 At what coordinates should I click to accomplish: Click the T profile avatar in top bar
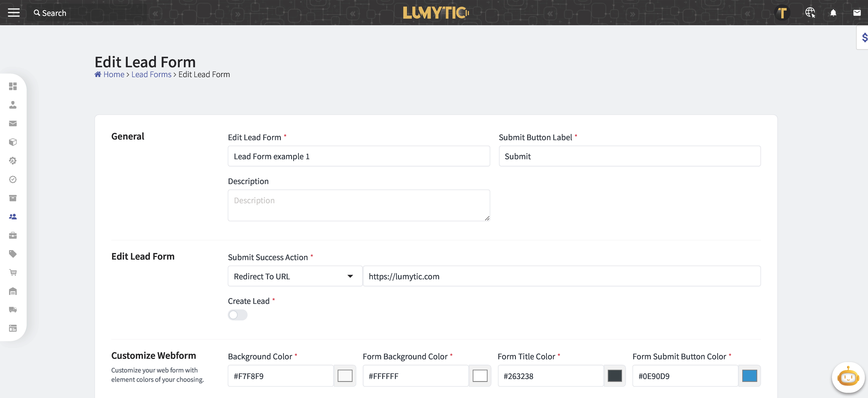(x=782, y=13)
